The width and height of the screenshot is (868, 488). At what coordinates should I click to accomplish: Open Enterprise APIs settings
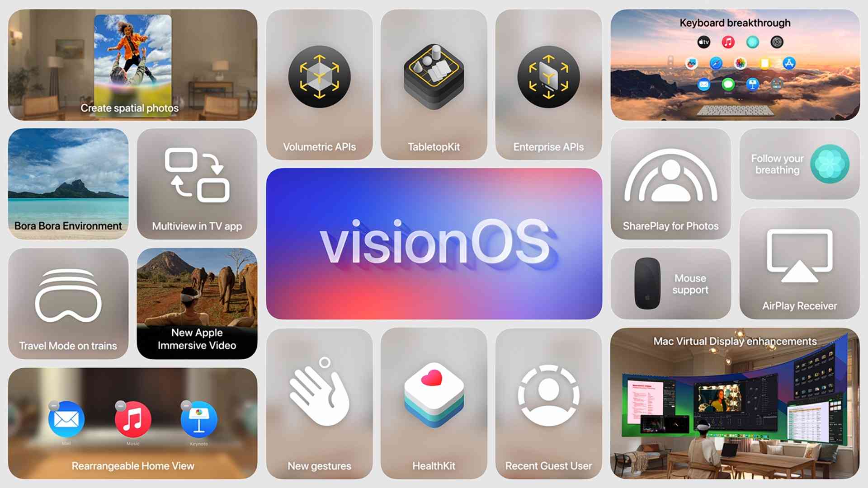click(547, 84)
